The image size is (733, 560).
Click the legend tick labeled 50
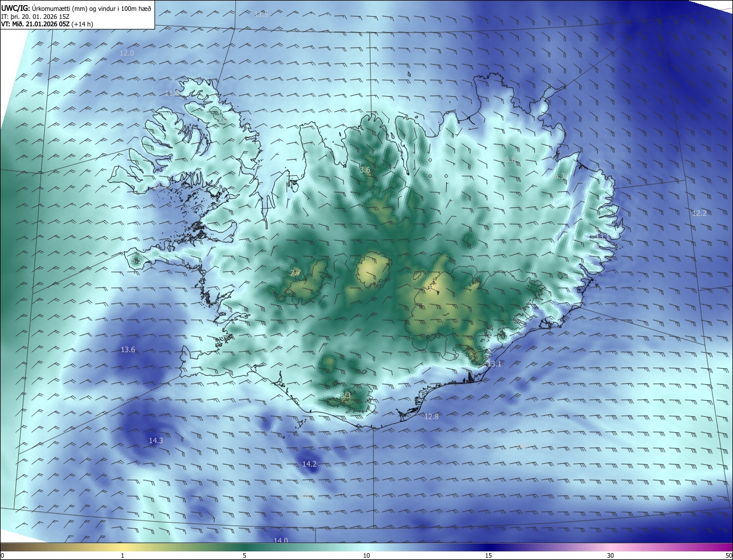tap(728, 555)
